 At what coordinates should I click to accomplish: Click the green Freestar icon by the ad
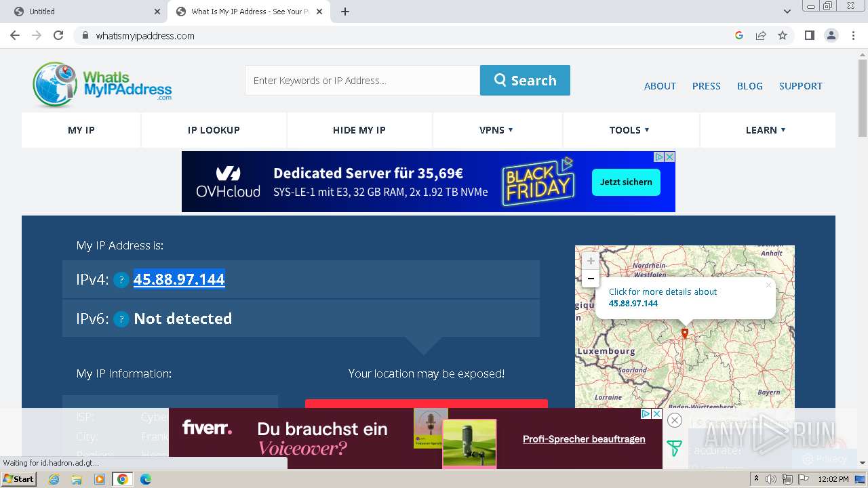point(674,448)
